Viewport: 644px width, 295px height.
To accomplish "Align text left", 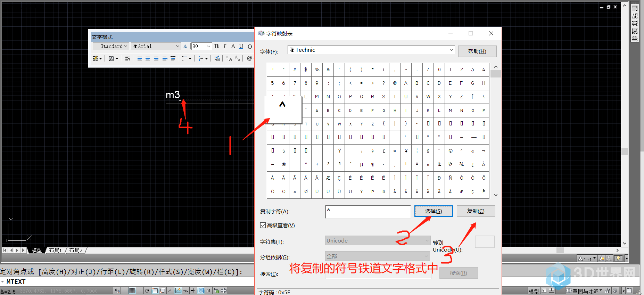I will click(139, 58).
